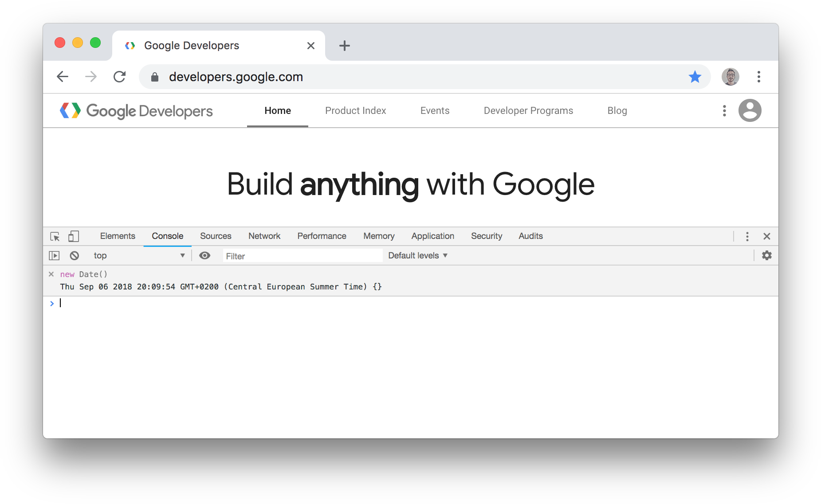Viewport: 821px width, 504px height.
Task: Open console settings gear
Action: point(767,255)
